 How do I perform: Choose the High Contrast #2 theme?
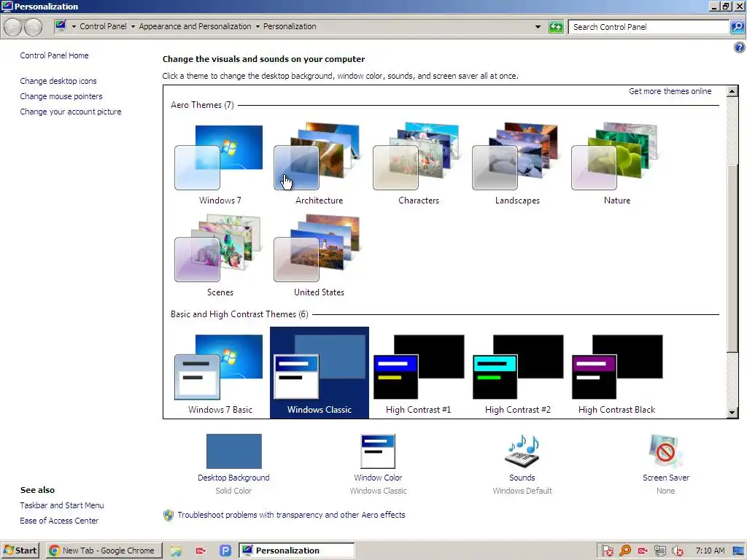click(517, 373)
